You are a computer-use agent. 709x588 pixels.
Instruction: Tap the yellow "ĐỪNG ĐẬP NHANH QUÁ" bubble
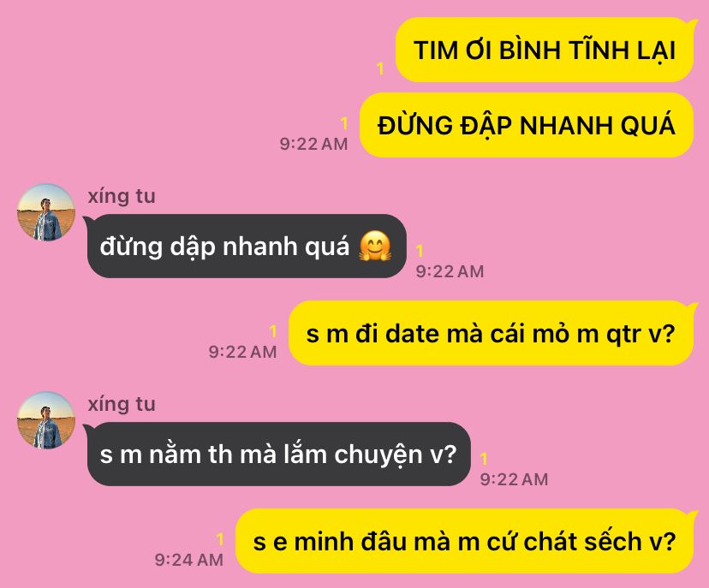527,125
